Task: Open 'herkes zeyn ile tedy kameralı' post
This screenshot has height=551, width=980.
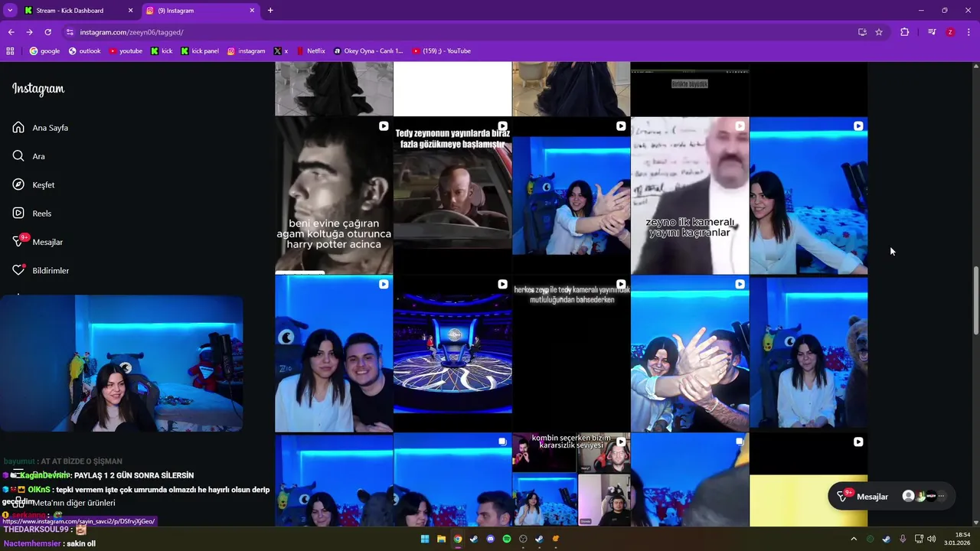Action: [571, 354]
